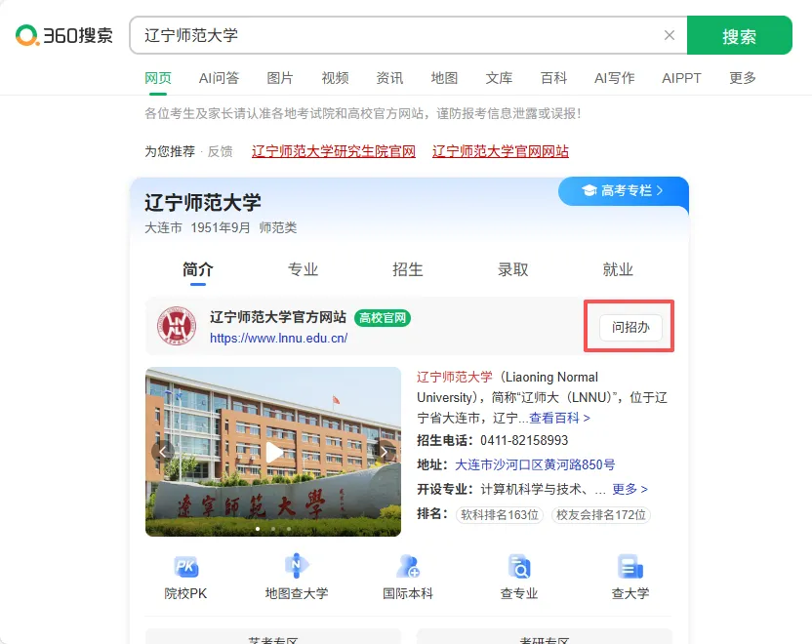The height and width of the screenshot is (644, 812).
Task: Switch to the AI问答 tab
Action: click(219, 78)
